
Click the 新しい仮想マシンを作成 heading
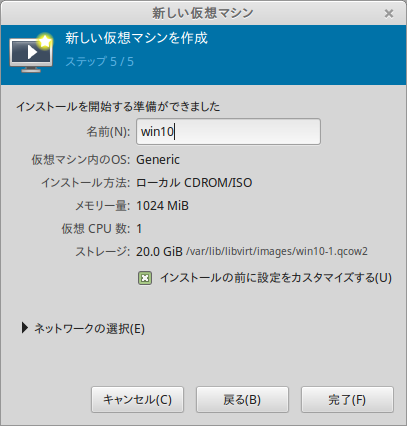click(x=136, y=38)
